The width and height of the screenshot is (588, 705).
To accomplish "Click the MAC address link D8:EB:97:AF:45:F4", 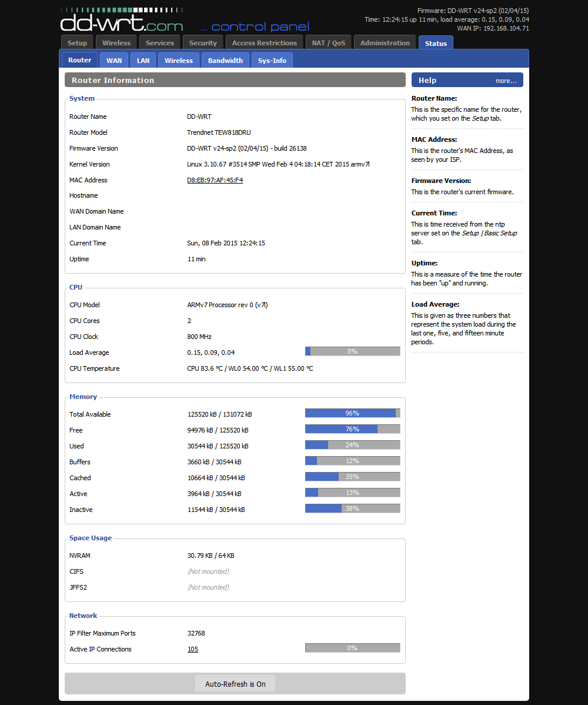I will click(215, 180).
